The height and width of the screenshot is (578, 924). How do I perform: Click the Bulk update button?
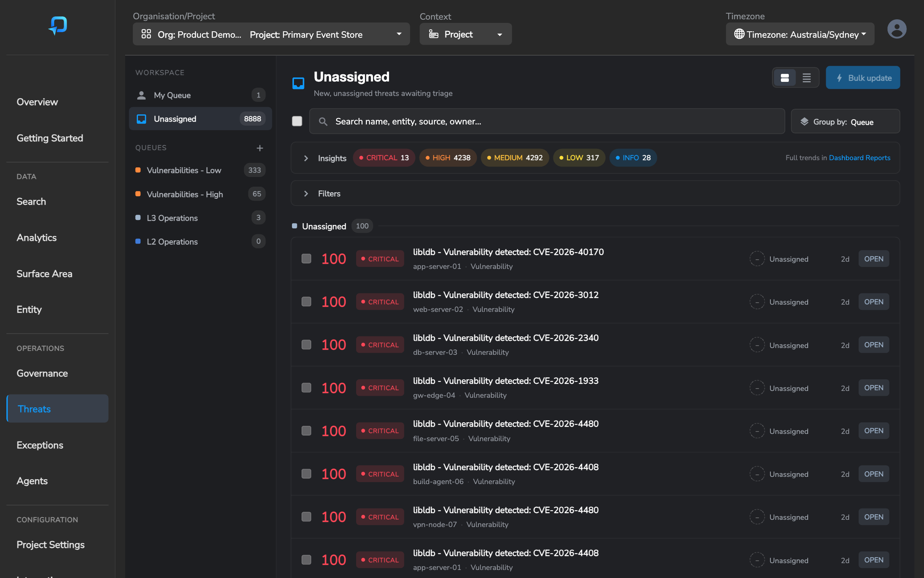point(863,78)
